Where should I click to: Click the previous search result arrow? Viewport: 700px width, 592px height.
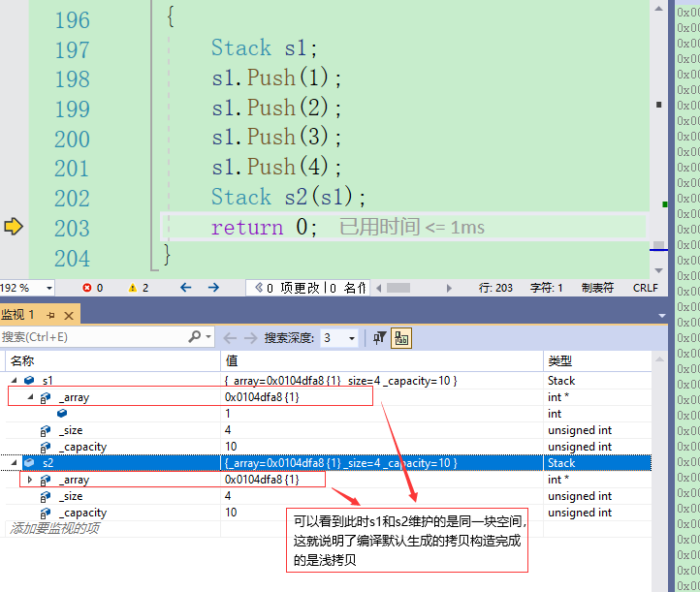pyautogui.click(x=230, y=338)
